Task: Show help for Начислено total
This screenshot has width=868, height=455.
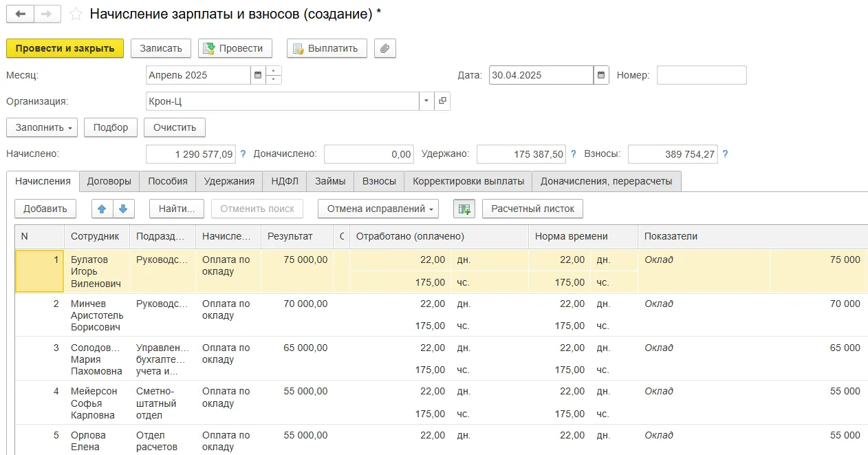Action: [x=243, y=154]
